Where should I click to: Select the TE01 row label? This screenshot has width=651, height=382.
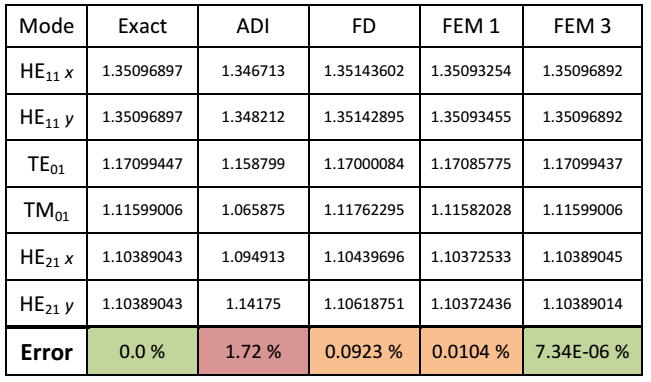(46, 164)
